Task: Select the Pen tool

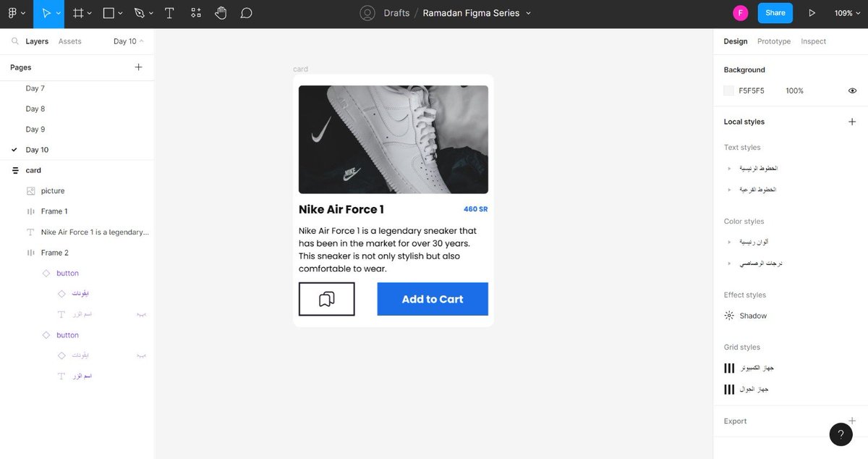Action: tap(139, 13)
